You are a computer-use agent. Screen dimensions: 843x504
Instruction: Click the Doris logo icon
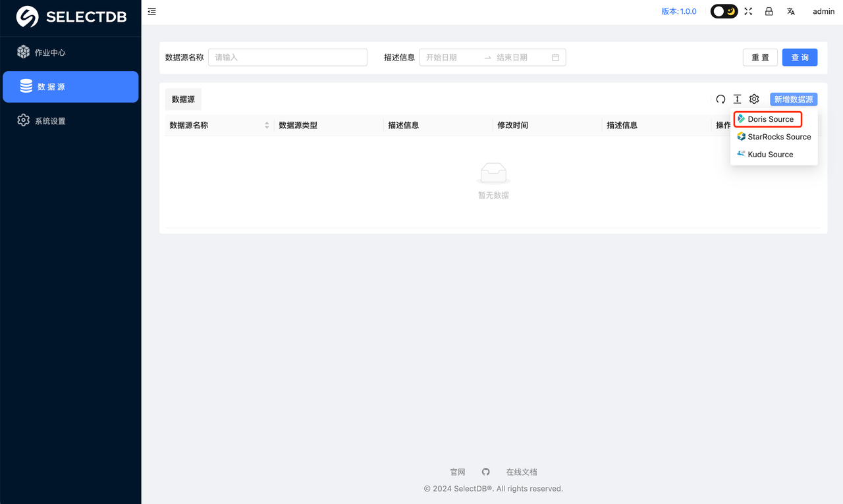[741, 119]
